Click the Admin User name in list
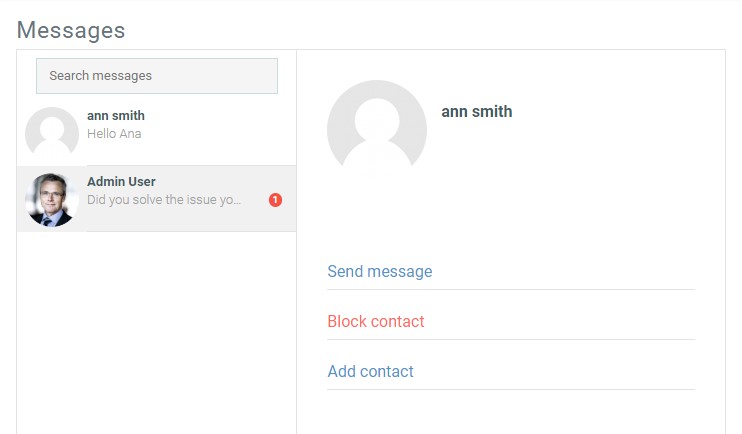Image resolution: width=742 pixels, height=434 pixels. tap(121, 182)
